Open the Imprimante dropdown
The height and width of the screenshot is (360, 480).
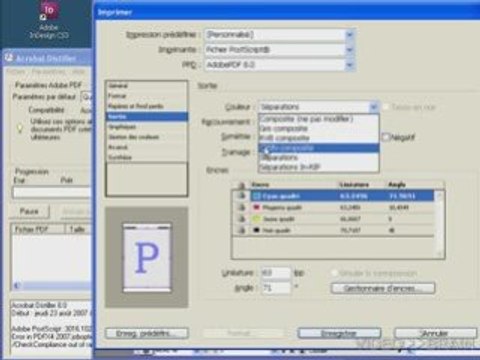[x=349, y=50]
